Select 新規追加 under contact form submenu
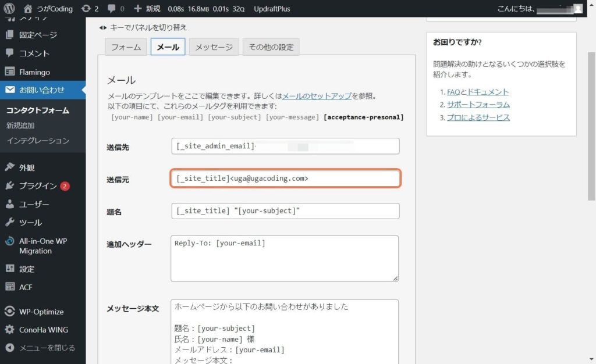596x364 pixels. tap(20, 126)
